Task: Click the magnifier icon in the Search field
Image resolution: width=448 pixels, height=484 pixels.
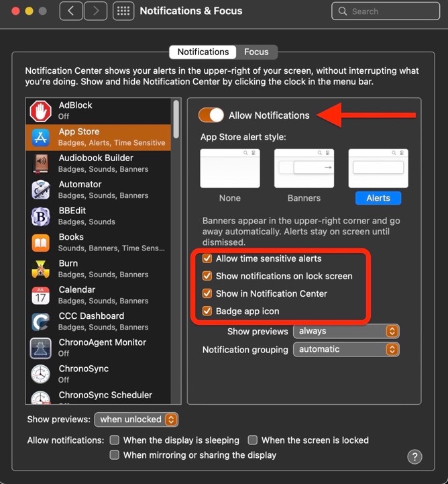Action: click(x=342, y=11)
